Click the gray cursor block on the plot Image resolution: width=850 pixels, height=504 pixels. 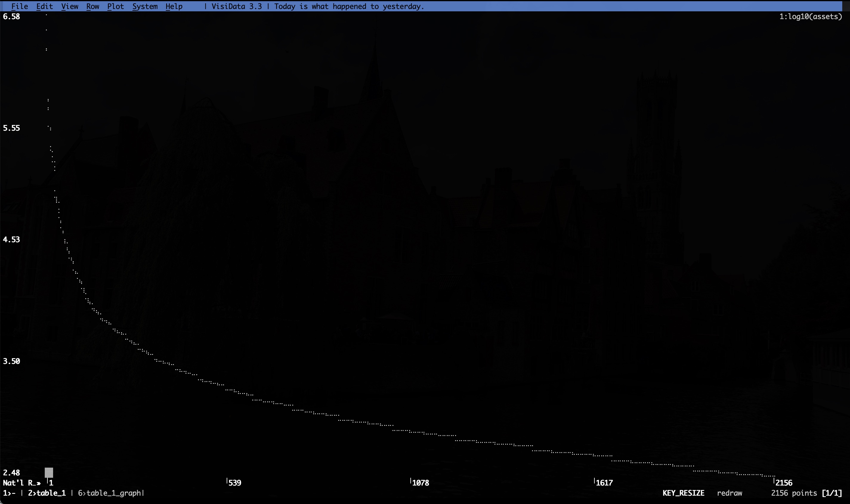pos(49,472)
